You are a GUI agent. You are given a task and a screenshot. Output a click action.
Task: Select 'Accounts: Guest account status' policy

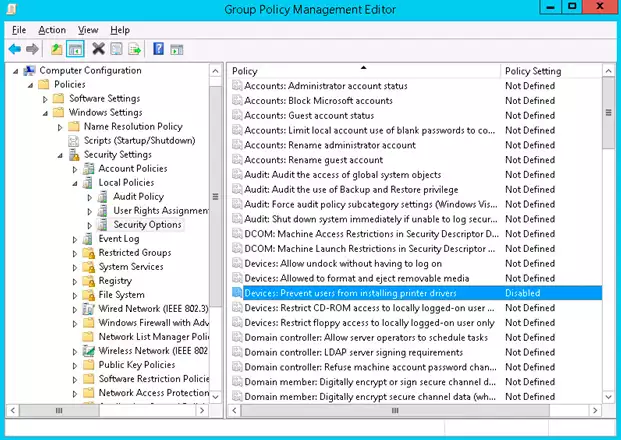(309, 115)
